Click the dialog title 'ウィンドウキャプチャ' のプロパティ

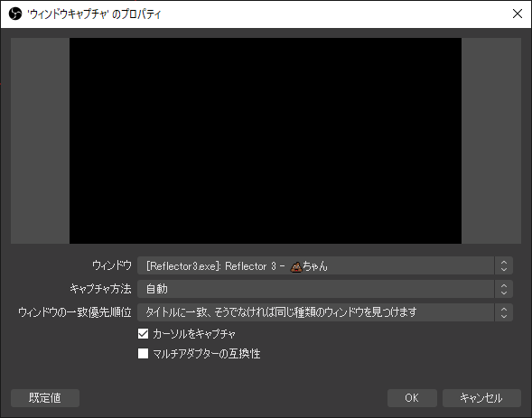94,14
